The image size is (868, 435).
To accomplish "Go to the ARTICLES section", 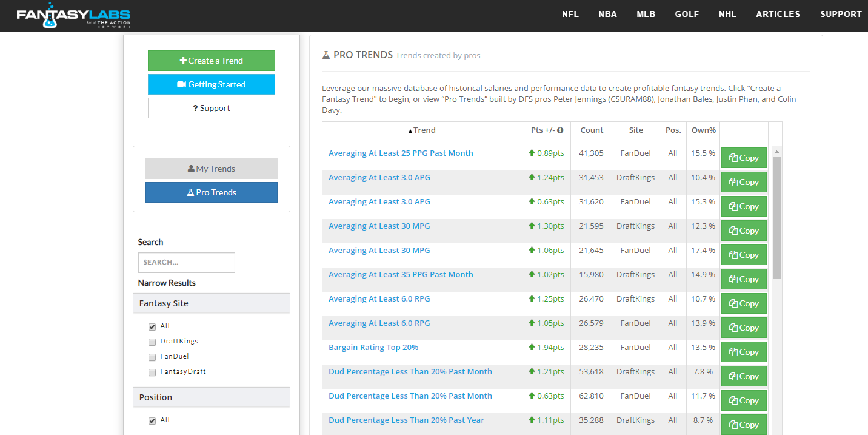I will pos(778,14).
